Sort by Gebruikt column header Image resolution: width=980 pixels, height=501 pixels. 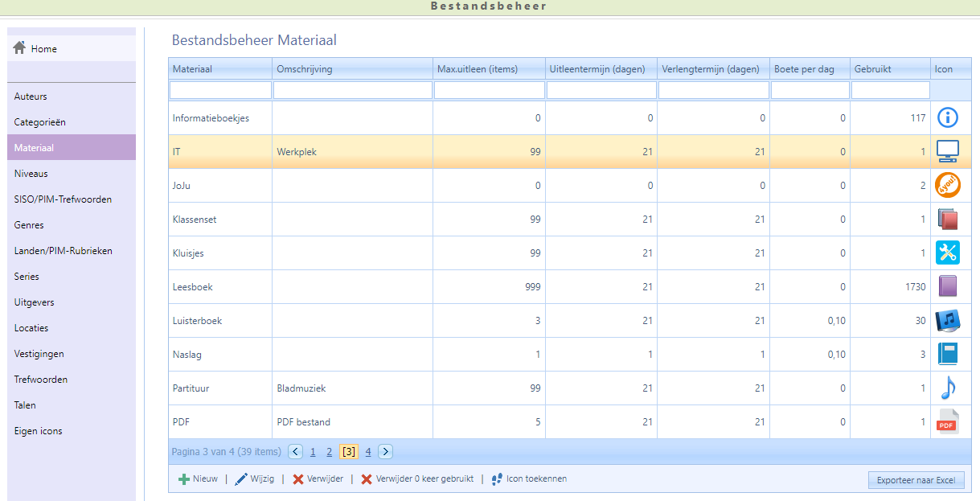pos(872,69)
